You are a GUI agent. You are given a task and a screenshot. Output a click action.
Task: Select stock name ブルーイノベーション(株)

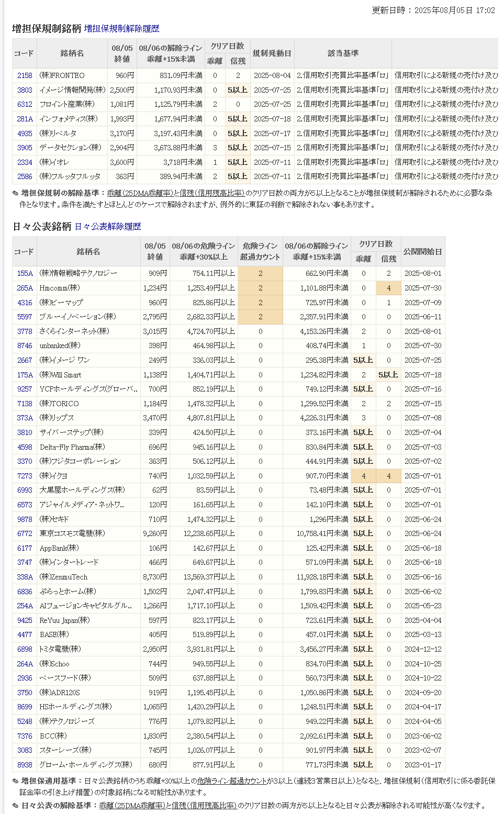click(x=78, y=317)
